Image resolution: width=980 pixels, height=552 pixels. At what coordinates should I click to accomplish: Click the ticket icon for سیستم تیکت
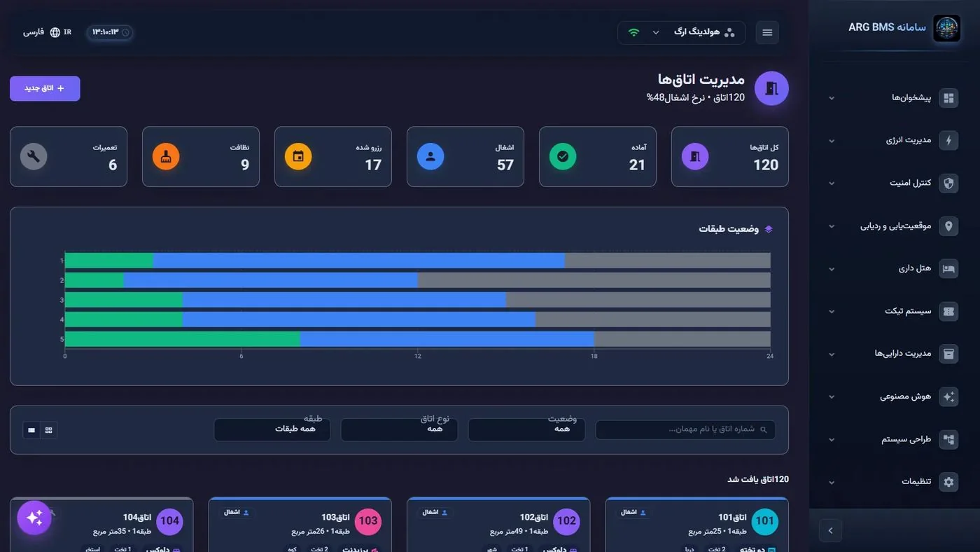[949, 311]
